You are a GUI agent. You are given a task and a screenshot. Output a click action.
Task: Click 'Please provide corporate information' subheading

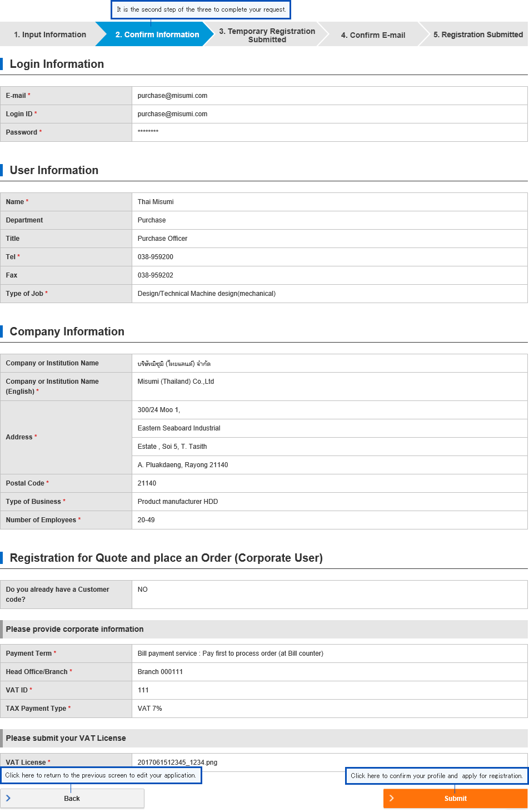point(74,629)
